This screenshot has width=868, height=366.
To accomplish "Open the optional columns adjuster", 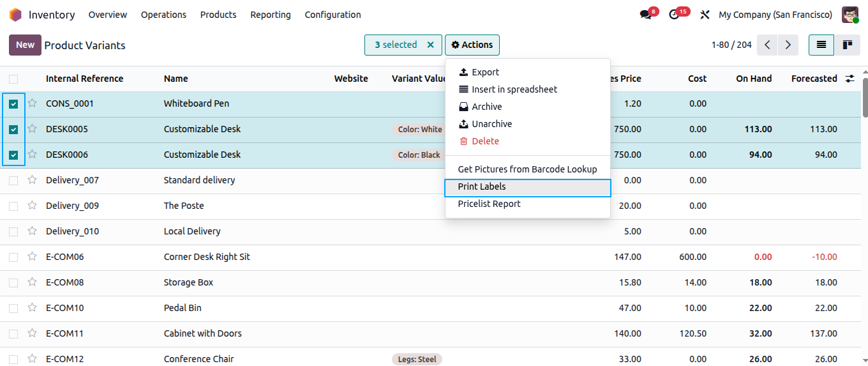I will click(x=849, y=79).
